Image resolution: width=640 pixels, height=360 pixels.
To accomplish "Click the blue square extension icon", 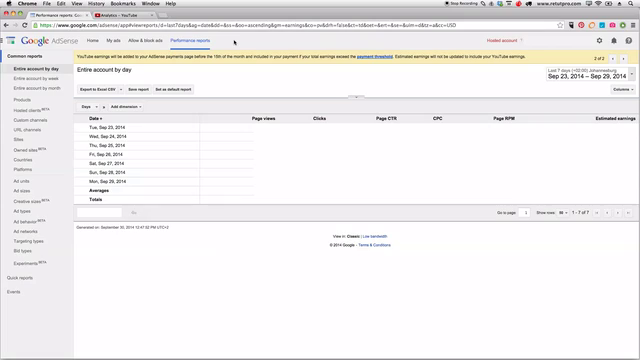I will [x=602, y=25].
